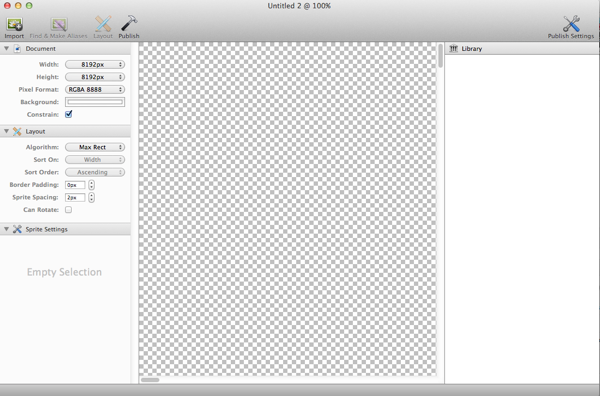
Task: Click the Border Padding input field
Action: pyautogui.click(x=75, y=185)
